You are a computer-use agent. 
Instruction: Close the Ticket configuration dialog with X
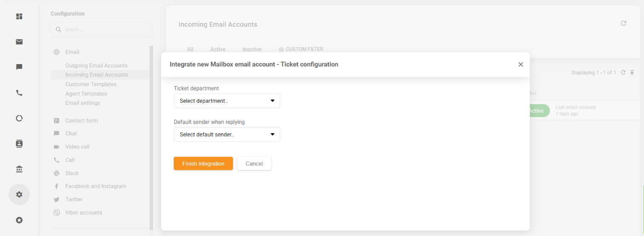(521, 65)
